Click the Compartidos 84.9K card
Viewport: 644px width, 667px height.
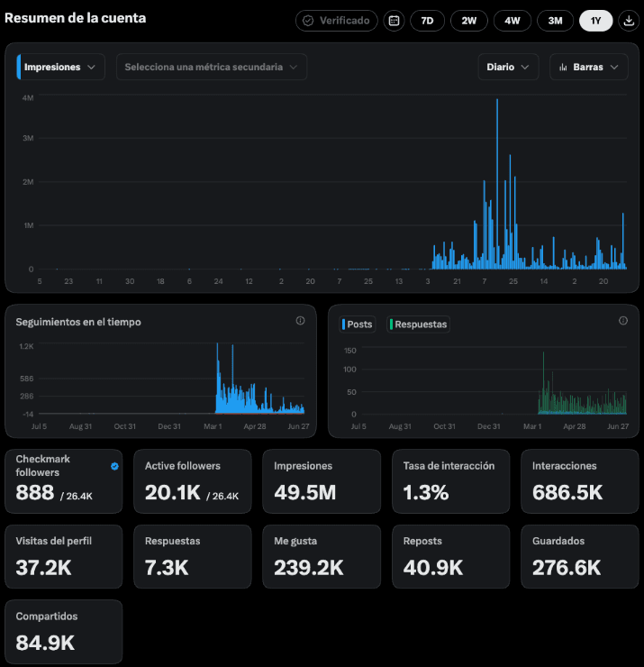pos(64,632)
